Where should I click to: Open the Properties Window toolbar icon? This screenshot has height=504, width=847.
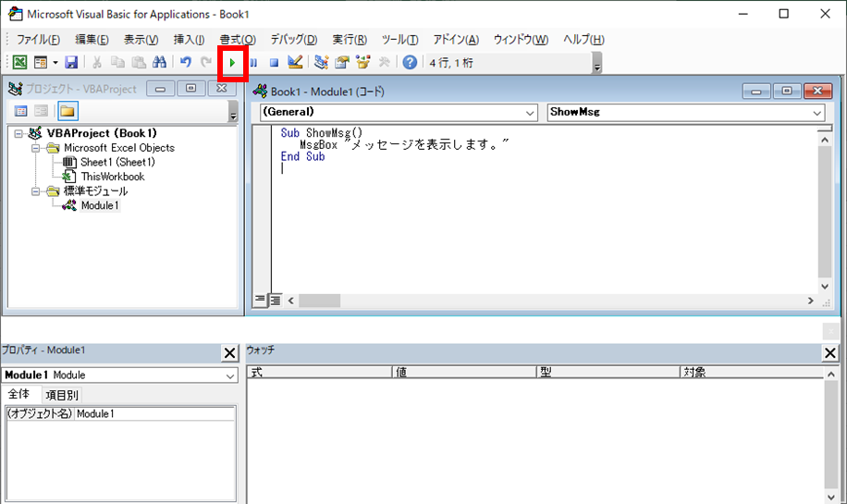[342, 63]
